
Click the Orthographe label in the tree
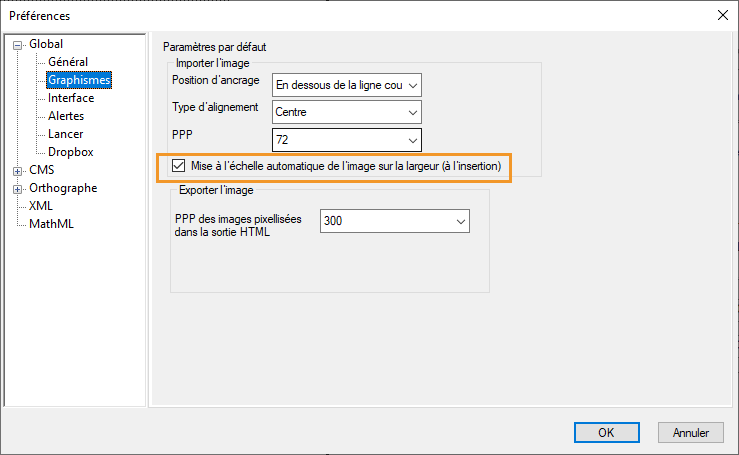tap(62, 188)
